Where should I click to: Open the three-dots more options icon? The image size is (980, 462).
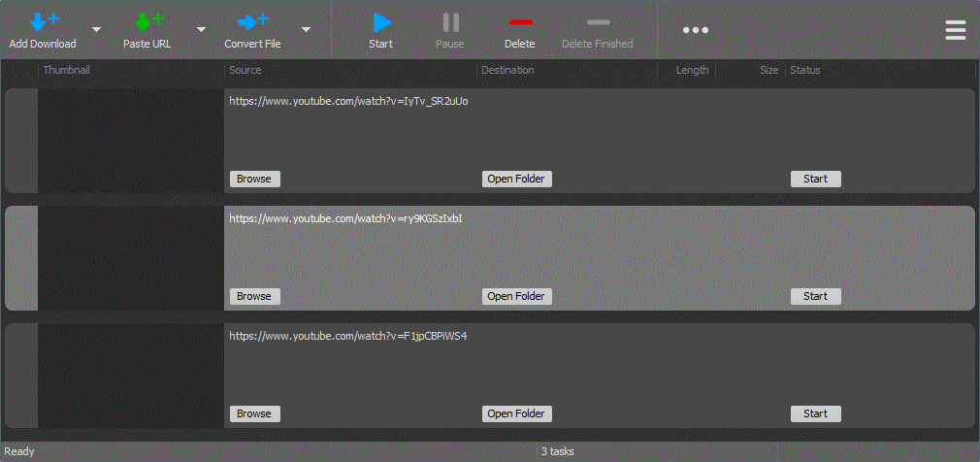click(695, 30)
